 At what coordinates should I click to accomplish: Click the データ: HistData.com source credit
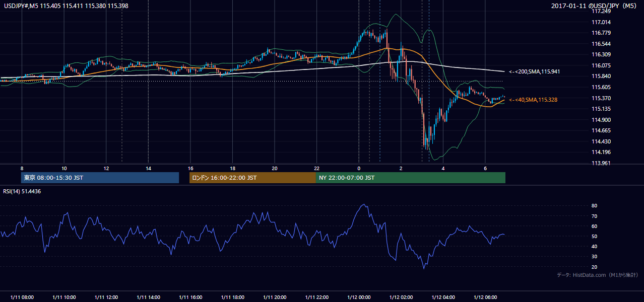[x=598, y=275]
